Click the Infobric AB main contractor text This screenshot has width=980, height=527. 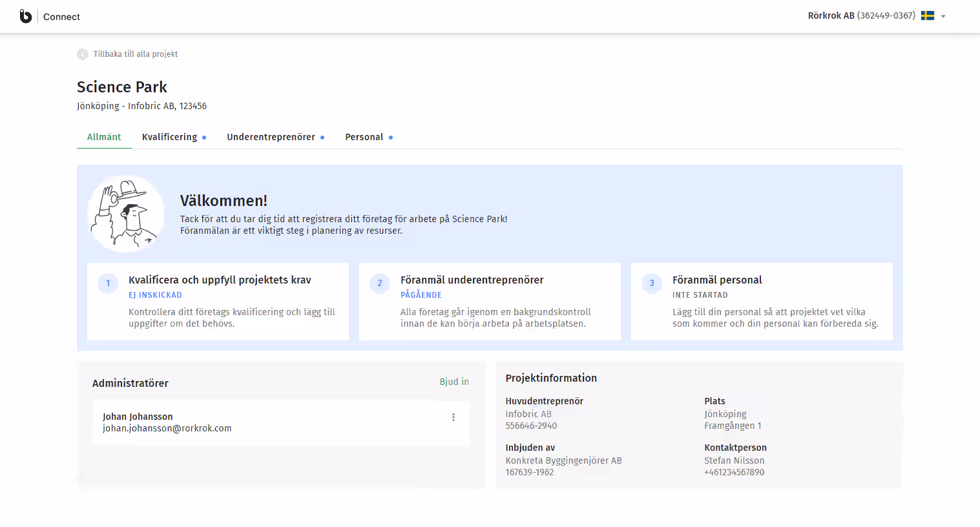528,414
